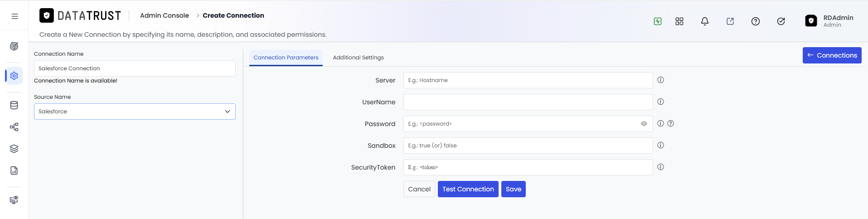The height and width of the screenshot is (219, 868).
Task: Click the Test Connection button
Action: tap(468, 189)
